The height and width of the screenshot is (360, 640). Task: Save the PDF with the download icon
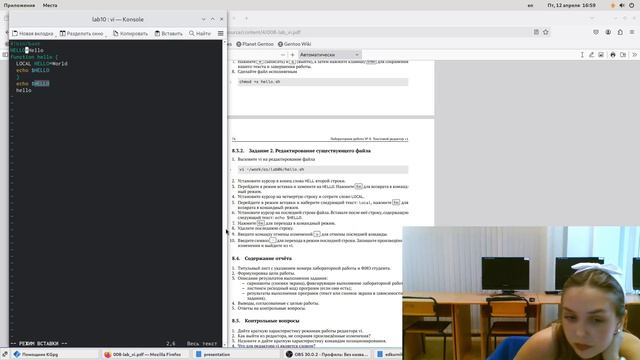[623, 54]
